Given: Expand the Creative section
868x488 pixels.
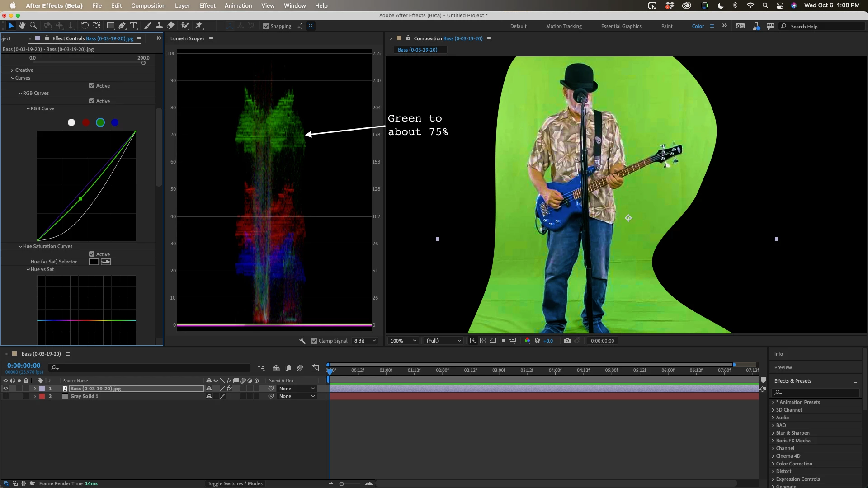Looking at the screenshot, I should tap(12, 70).
